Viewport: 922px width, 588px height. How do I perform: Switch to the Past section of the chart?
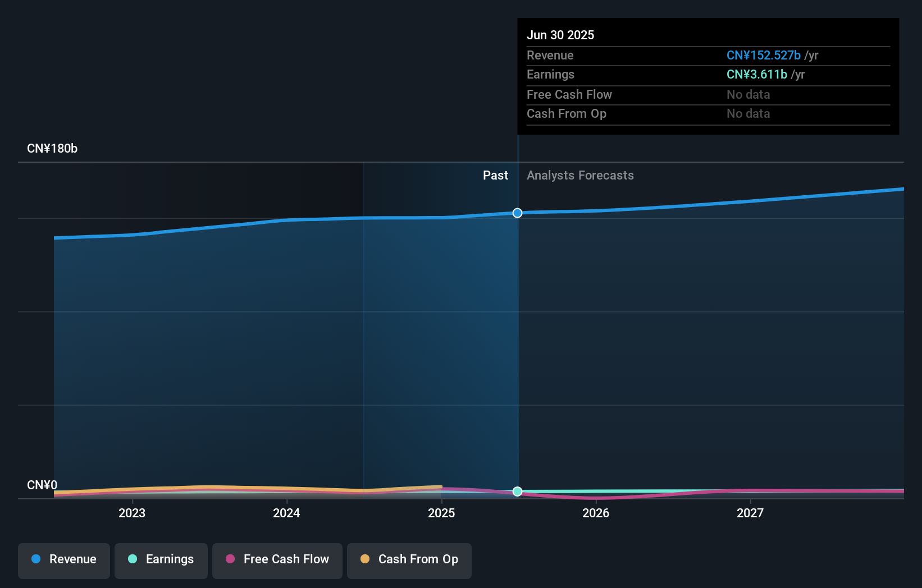pos(495,175)
